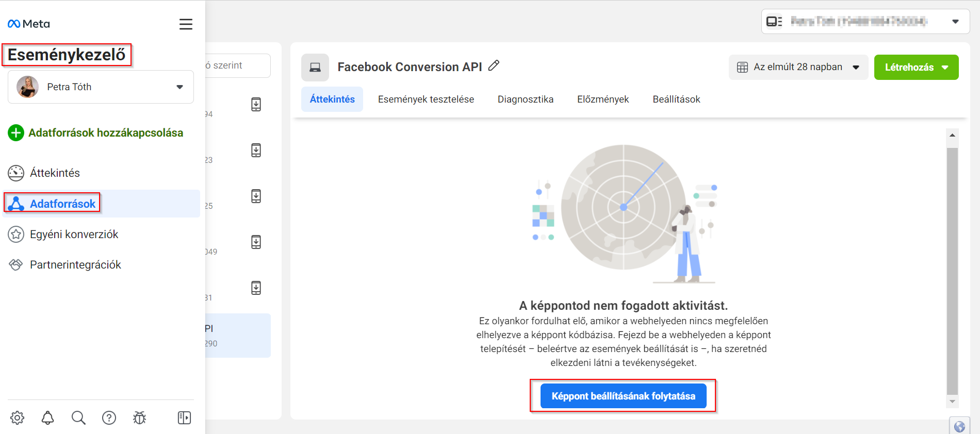
Task: Click the bug report icon
Action: click(x=140, y=418)
